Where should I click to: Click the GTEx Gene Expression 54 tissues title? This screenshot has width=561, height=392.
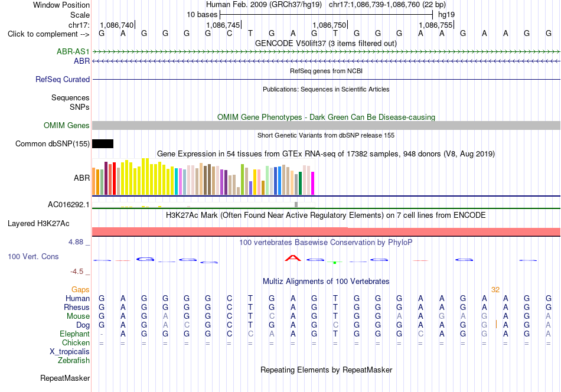(x=326, y=154)
